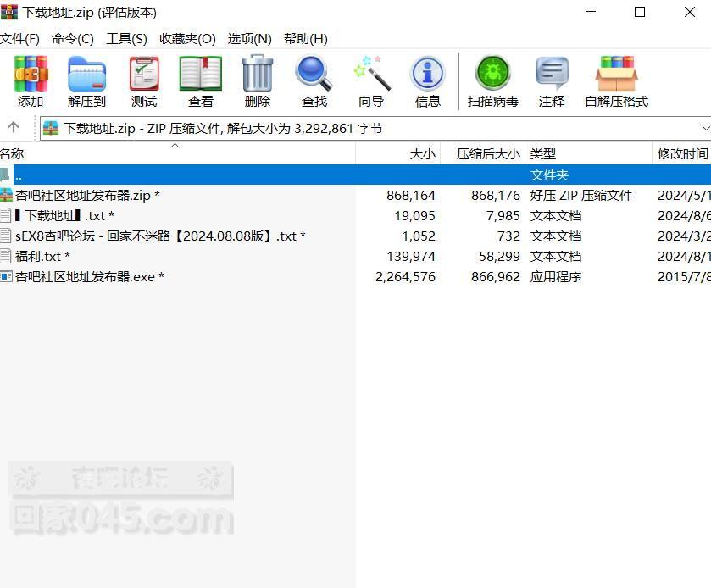711x588 pixels.
Task: Run the 测试 (Test) archive tool
Action: [x=143, y=82]
